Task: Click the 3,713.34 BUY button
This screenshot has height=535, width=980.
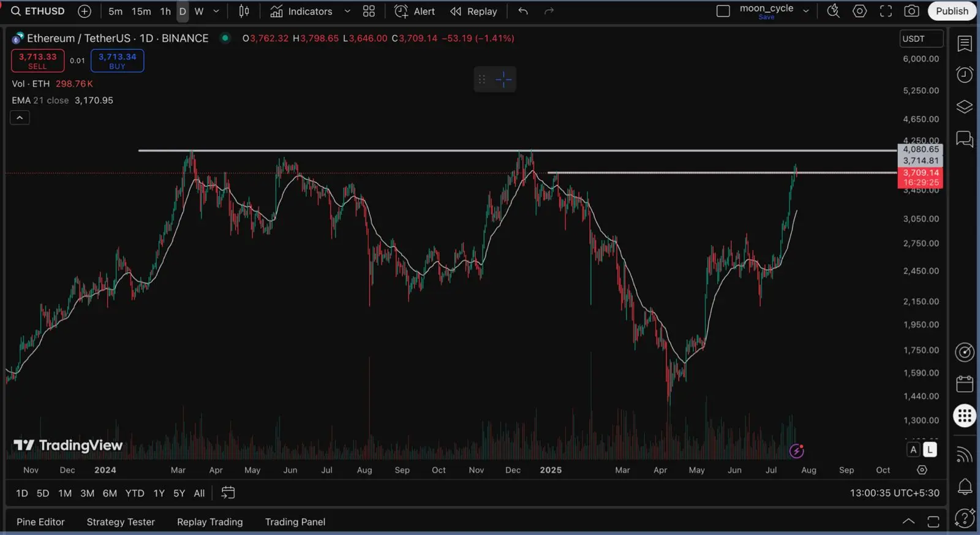Action: (117, 61)
